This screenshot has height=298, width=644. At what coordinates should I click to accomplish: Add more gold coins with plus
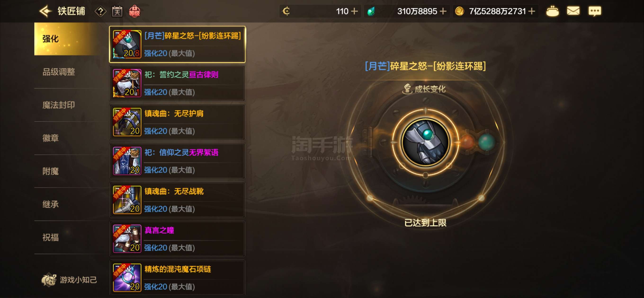coord(532,11)
